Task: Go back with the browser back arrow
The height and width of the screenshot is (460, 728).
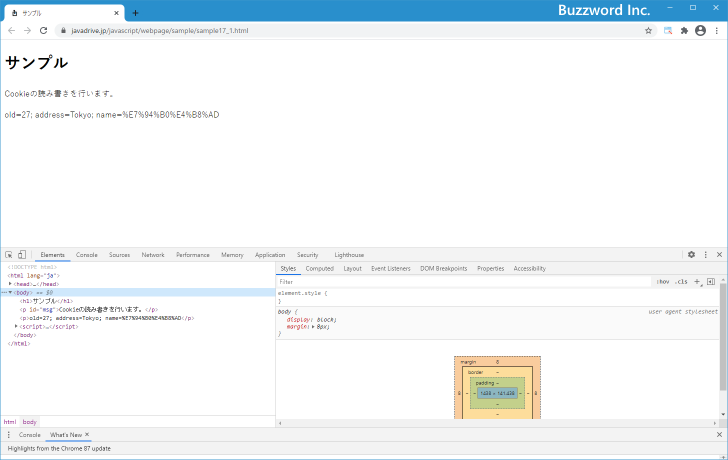Action: [x=12, y=31]
